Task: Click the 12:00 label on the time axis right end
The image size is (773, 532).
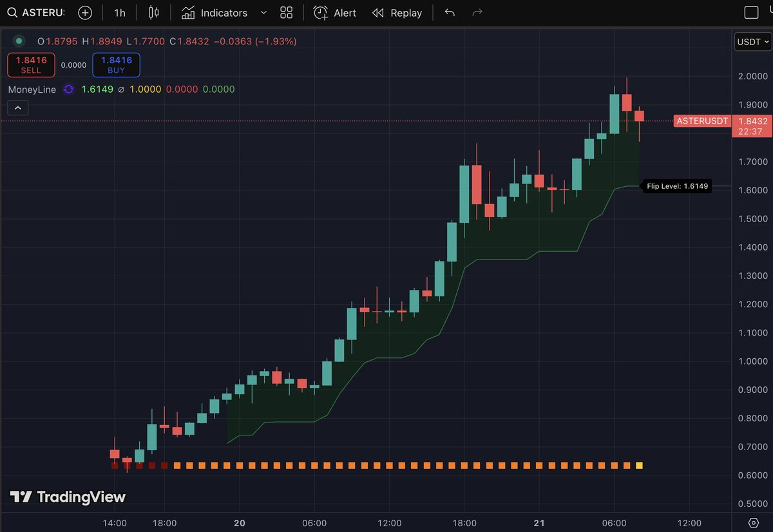Action: click(x=690, y=523)
